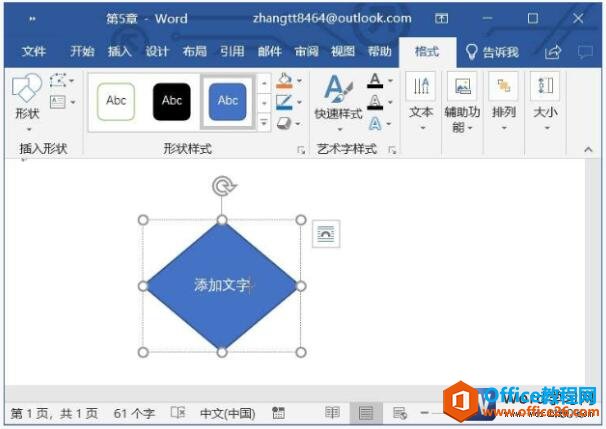The width and height of the screenshot is (606, 429).
Task: Switch to the Help tab
Action: pos(380,51)
